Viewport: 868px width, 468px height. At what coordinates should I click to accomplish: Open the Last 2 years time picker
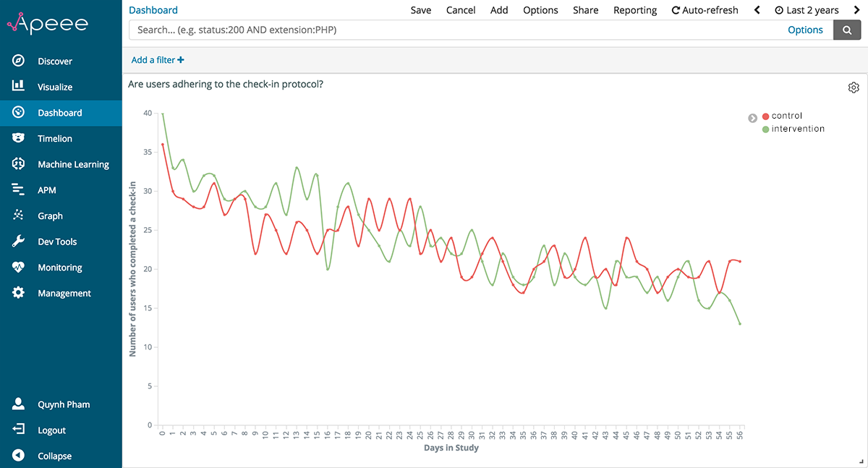tap(807, 10)
